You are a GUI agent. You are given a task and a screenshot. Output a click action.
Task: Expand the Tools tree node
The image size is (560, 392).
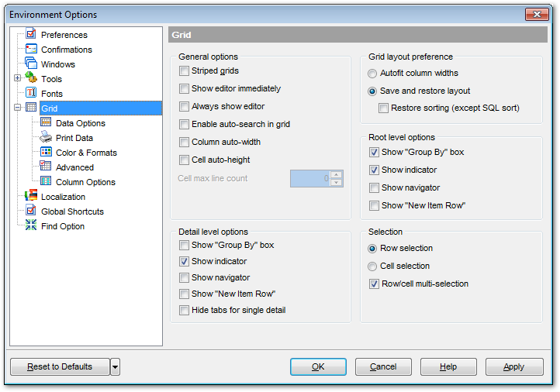tap(17, 77)
